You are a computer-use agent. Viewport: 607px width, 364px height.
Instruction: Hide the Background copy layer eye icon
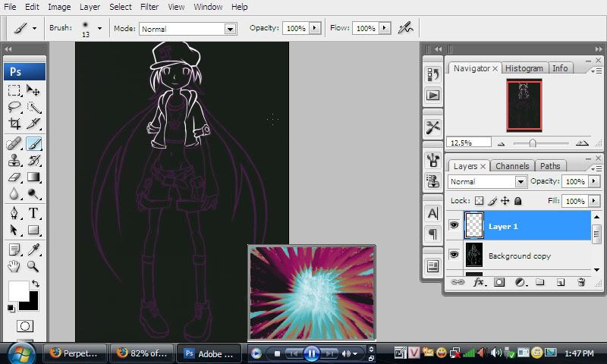454,255
